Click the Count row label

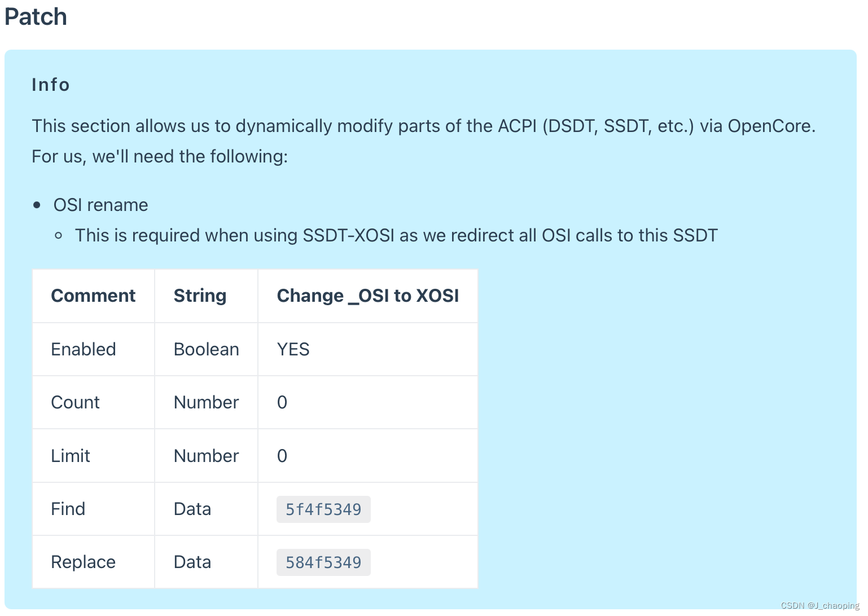tap(75, 402)
